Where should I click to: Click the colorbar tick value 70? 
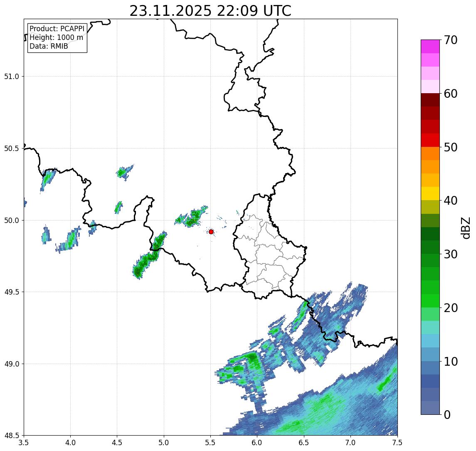451,40
